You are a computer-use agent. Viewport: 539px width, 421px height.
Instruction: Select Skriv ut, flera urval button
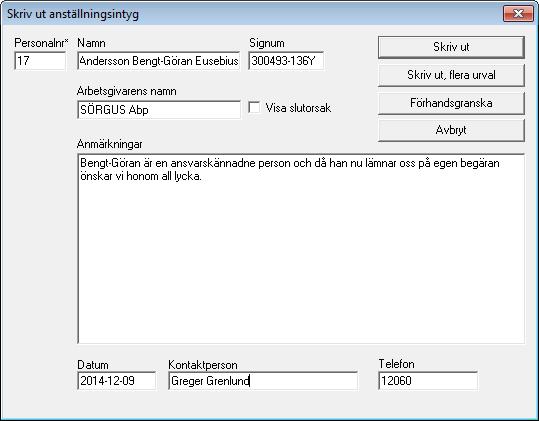click(451, 75)
